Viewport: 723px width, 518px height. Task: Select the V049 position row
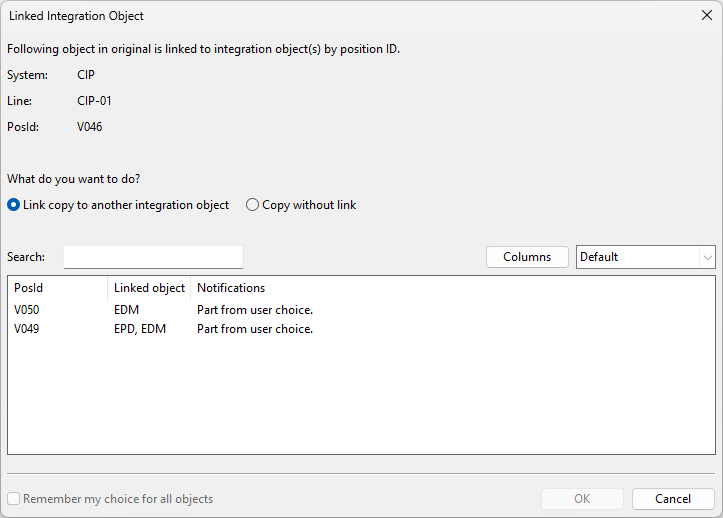coord(27,329)
